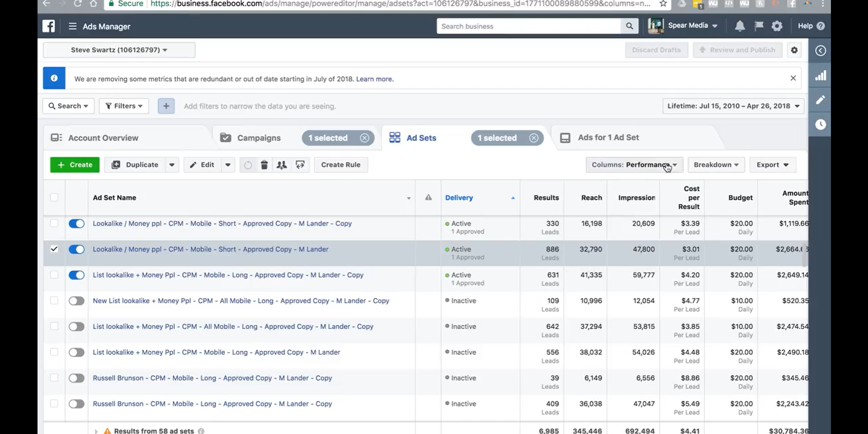Click the Duplicate button
Screen dimensions: 868x434
coord(135,165)
